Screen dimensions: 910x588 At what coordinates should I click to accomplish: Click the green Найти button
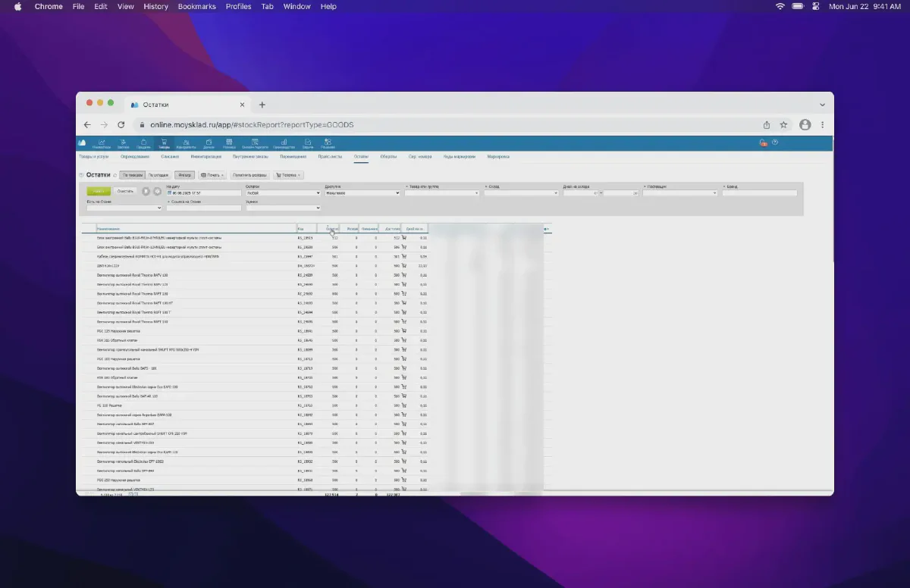pos(99,191)
